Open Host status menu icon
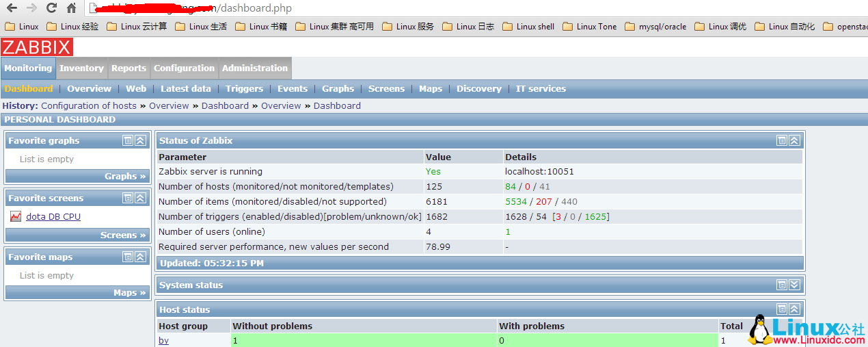868x347 pixels. point(782,309)
